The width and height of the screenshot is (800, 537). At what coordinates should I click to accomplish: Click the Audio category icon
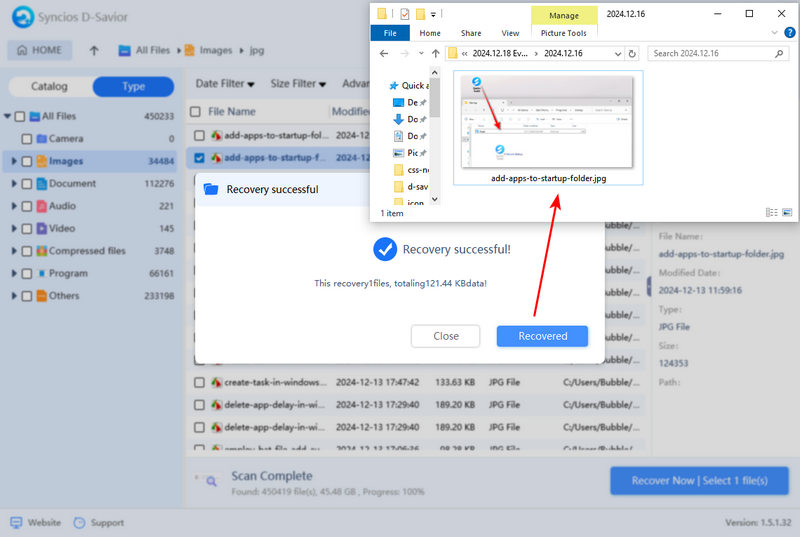pyautogui.click(x=42, y=206)
